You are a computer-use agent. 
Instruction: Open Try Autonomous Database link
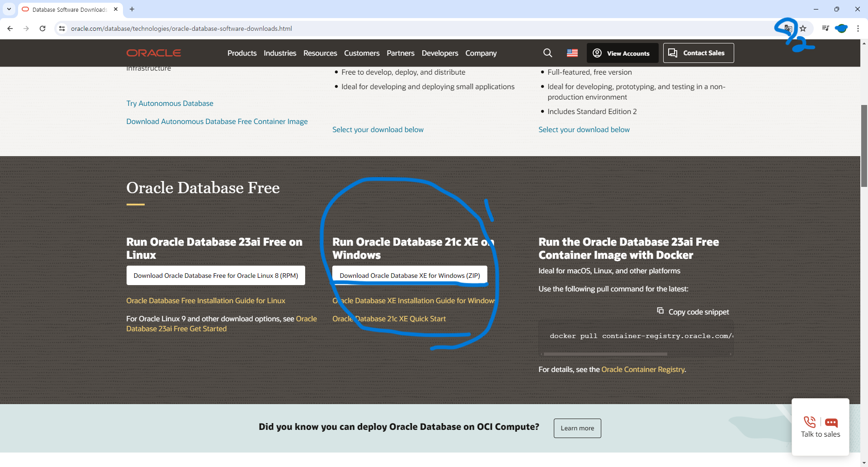point(170,103)
